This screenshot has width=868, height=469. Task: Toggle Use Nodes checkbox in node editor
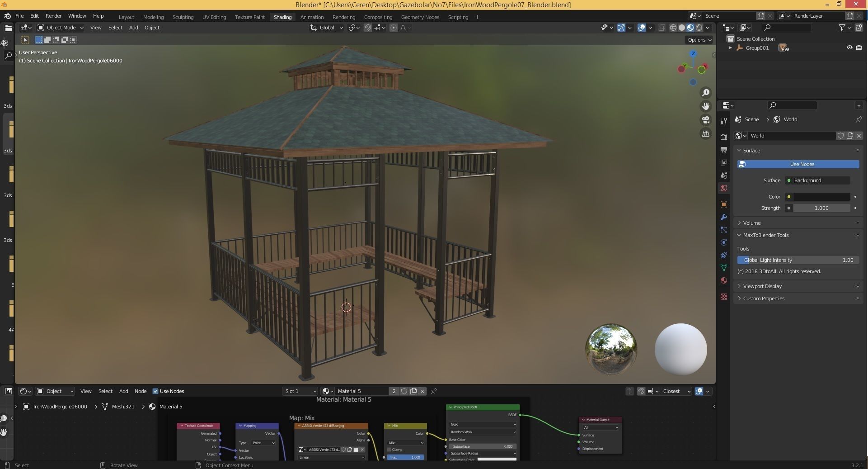(155, 391)
